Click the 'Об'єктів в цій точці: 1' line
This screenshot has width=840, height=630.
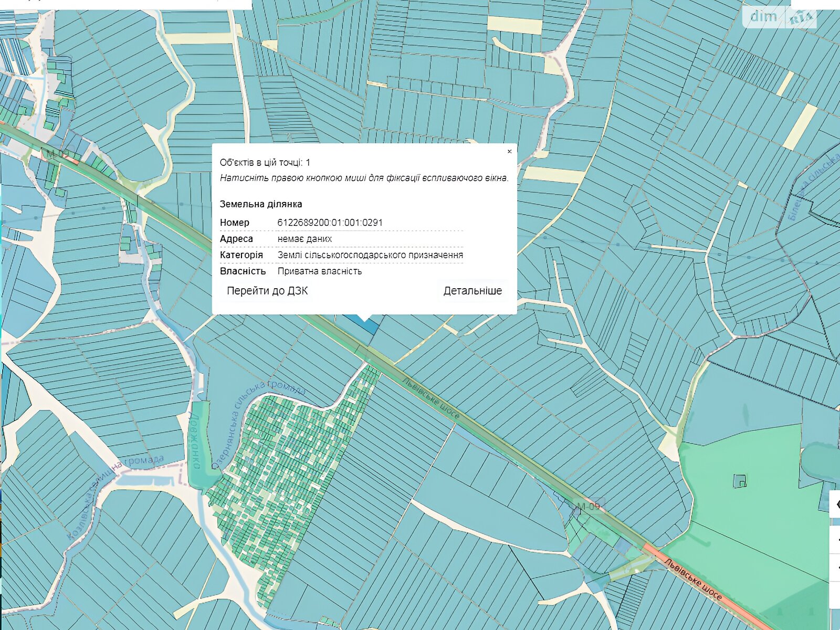coord(265,163)
